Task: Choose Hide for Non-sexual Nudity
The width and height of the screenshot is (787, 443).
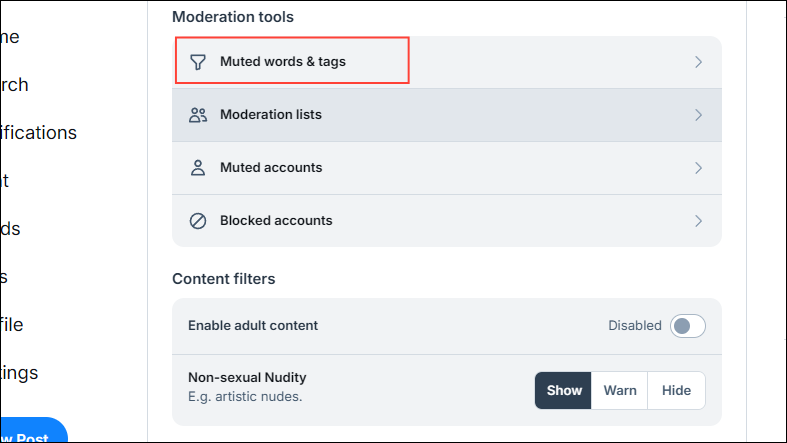Action: 676,391
